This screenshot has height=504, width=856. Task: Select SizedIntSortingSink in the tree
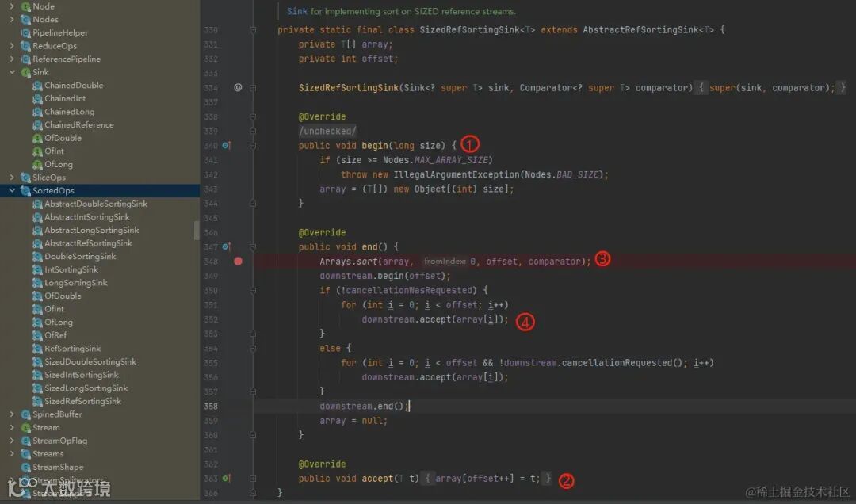(82, 375)
